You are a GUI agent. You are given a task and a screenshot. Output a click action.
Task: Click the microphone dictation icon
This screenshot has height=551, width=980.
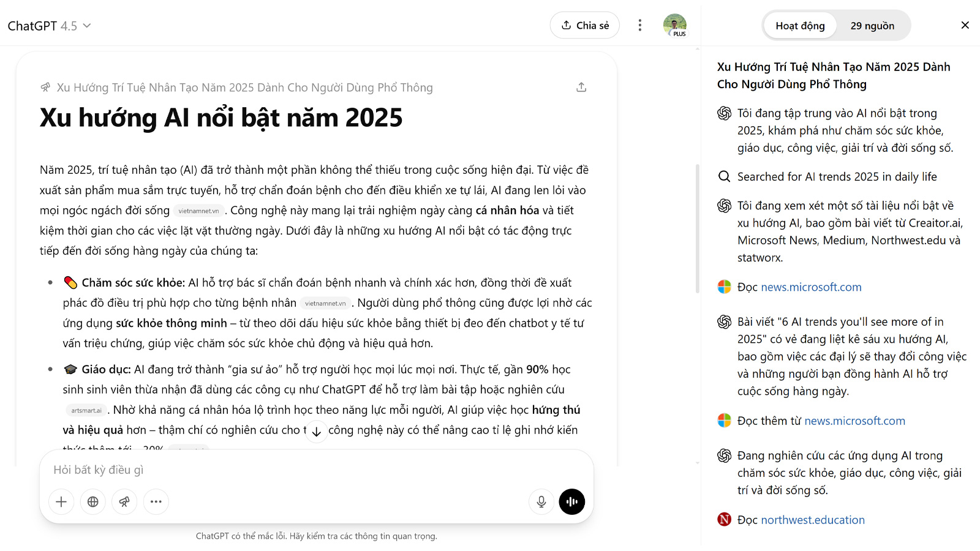(541, 502)
